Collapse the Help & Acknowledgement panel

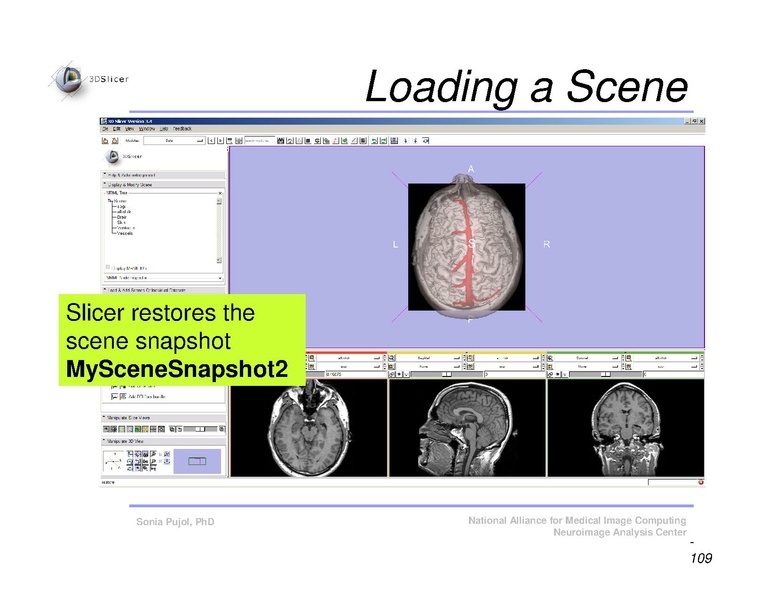(x=163, y=175)
